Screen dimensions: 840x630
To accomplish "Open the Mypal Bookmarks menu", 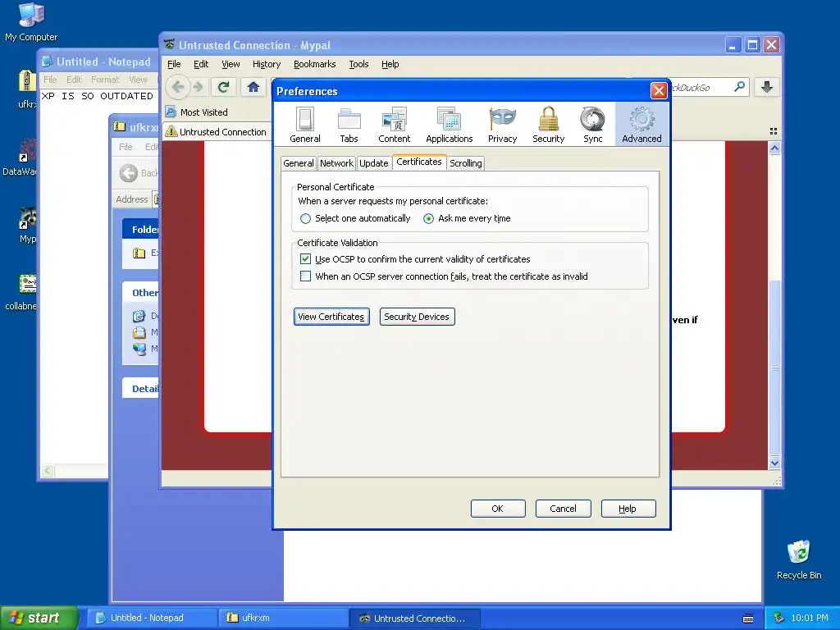I will [314, 64].
